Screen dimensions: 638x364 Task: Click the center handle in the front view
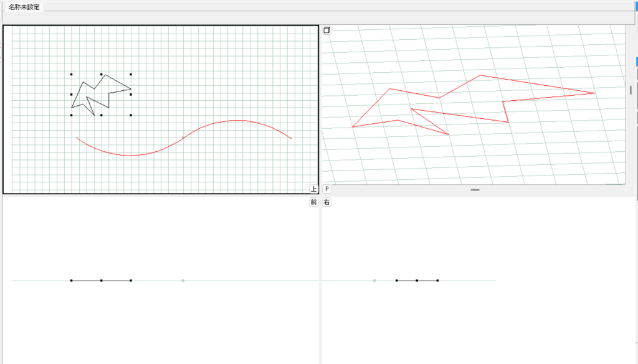click(x=101, y=281)
